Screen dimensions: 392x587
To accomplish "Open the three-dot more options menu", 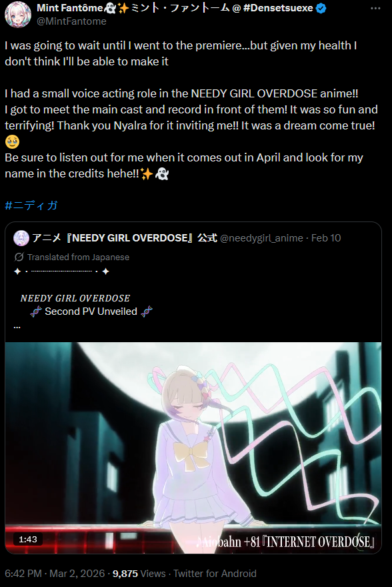I will [375, 9].
